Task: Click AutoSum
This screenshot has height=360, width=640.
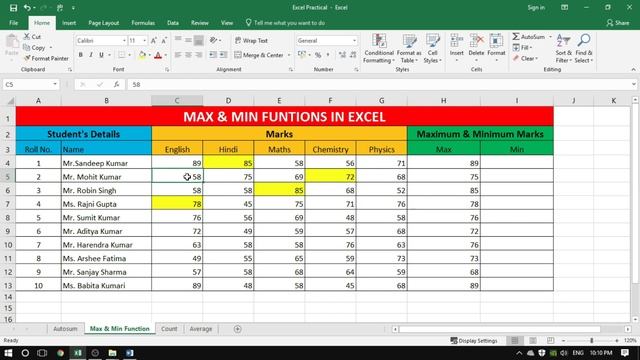Action: [529, 37]
